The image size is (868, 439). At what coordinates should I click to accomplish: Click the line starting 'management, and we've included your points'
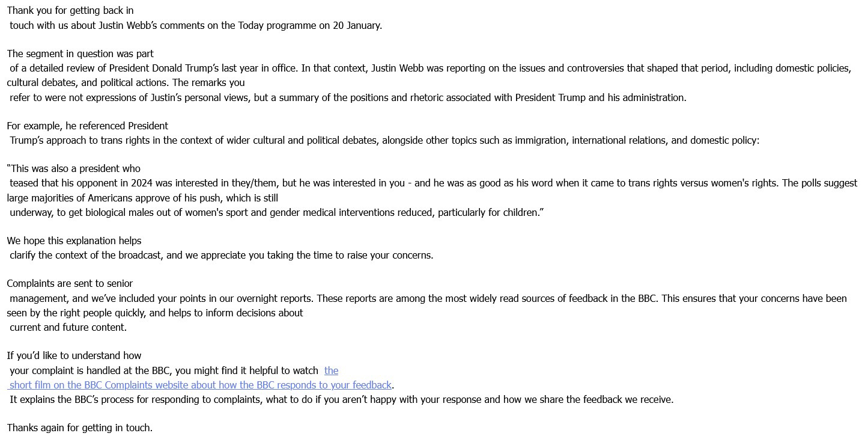(428, 298)
